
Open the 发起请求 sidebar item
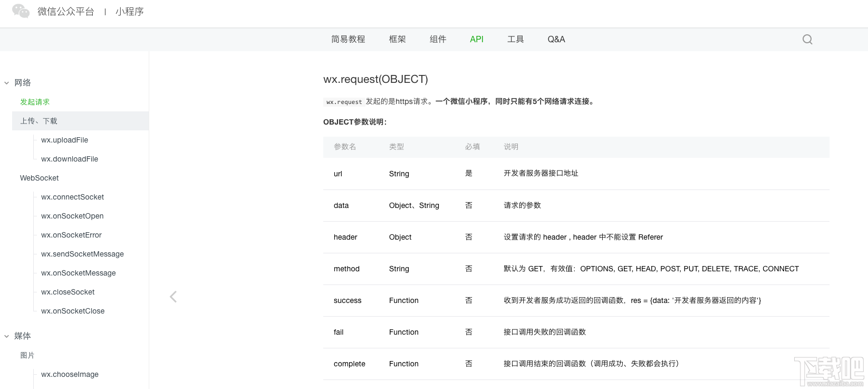(35, 102)
